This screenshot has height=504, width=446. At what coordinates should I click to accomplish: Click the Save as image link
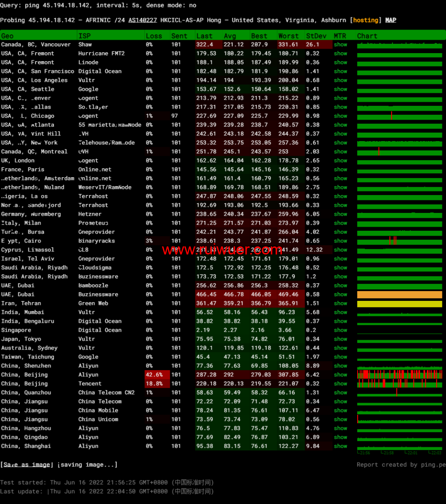pos(27,465)
